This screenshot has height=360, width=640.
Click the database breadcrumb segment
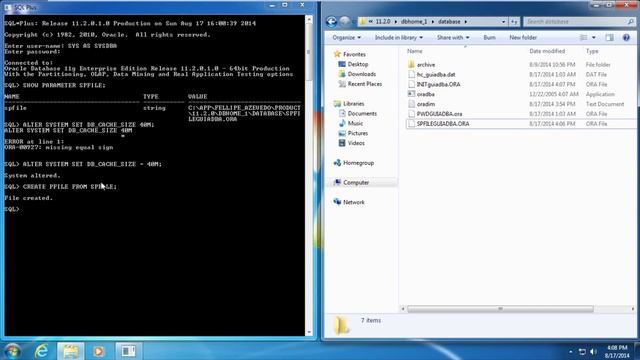449,22
